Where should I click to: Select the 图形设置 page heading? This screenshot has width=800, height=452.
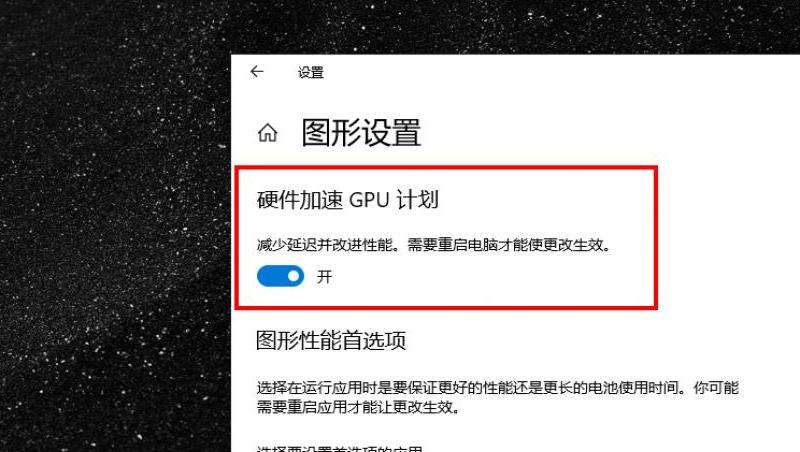[361, 133]
